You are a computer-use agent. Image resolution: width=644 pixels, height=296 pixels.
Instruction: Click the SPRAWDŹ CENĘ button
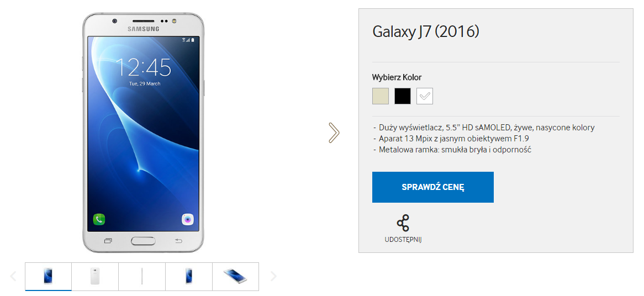[433, 187]
